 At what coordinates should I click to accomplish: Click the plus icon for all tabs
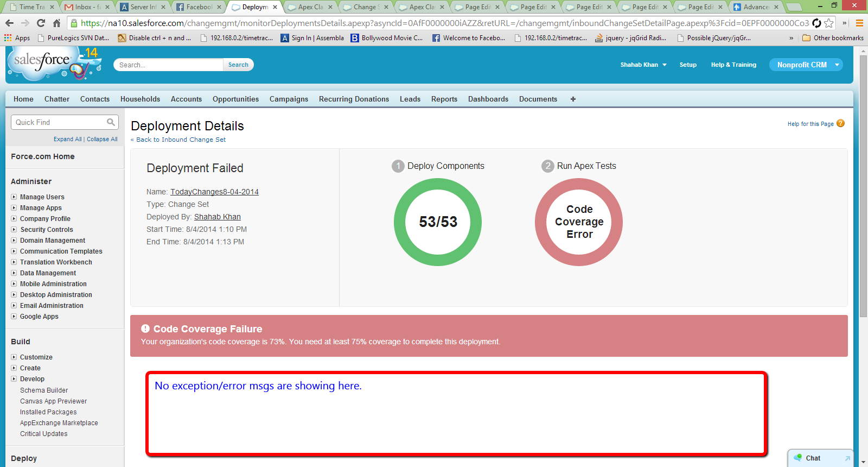click(573, 99)
